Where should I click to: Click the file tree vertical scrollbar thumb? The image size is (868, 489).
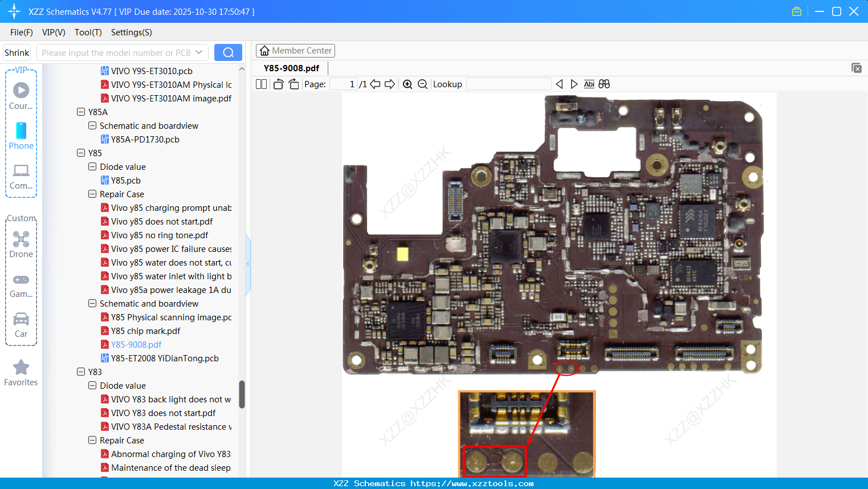[x=242, y=394]
